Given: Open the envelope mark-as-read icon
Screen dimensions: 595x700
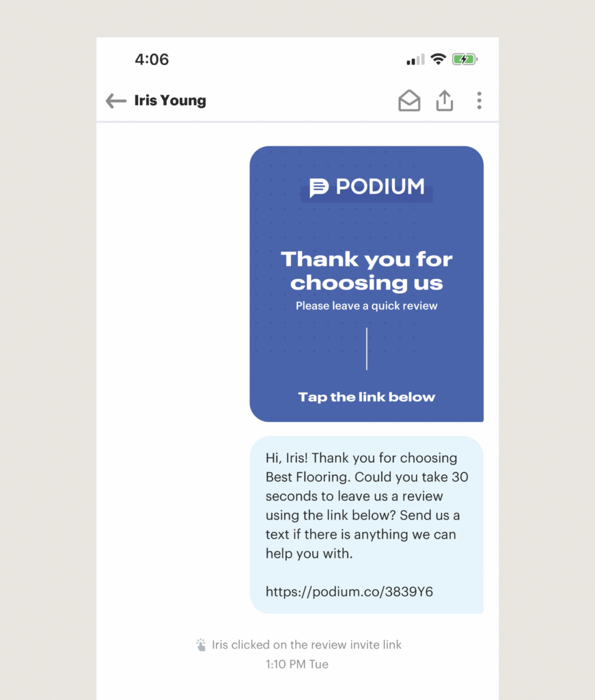Looking at the screenshot, I should [x=409, y=100].
